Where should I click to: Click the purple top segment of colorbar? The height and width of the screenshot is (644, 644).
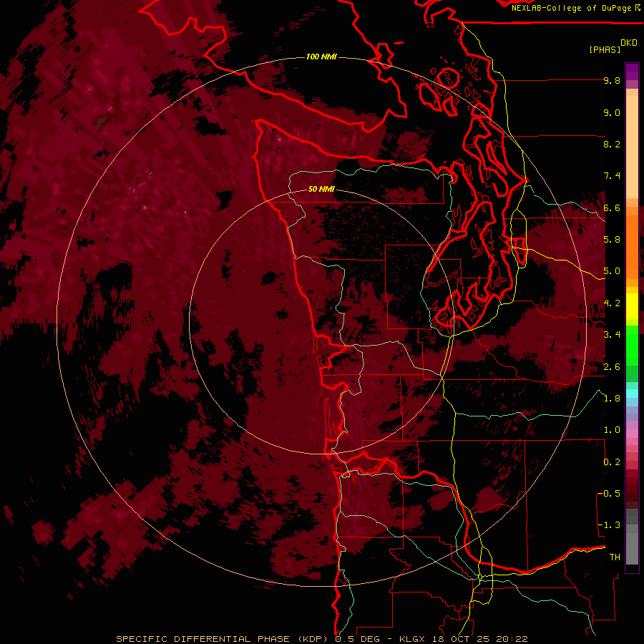[x=632, y=72]
